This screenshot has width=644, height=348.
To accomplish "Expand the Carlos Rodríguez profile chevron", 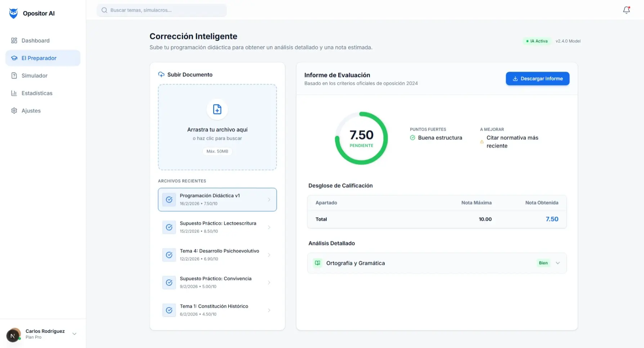I will coord(75,334).
